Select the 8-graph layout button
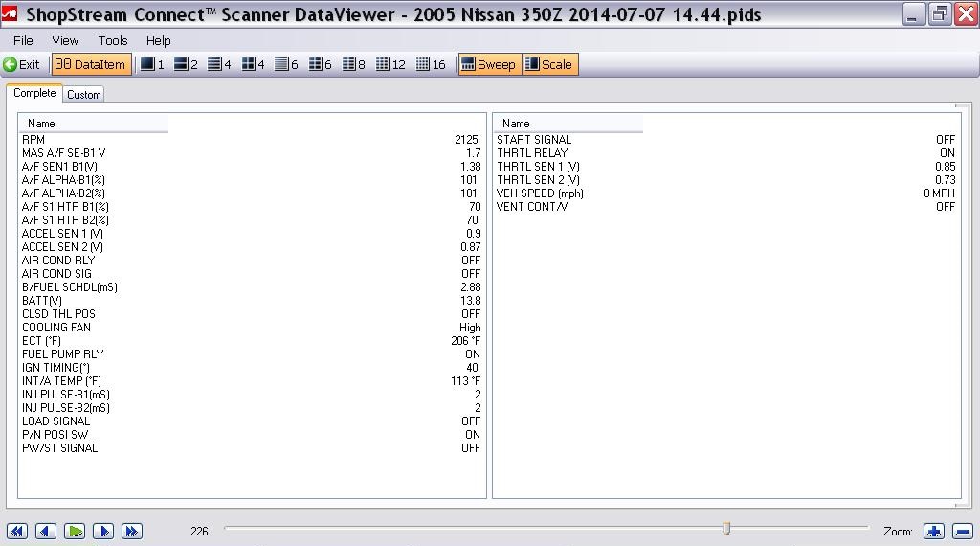This screenshot has width=980, height=546. pos(354,64)
